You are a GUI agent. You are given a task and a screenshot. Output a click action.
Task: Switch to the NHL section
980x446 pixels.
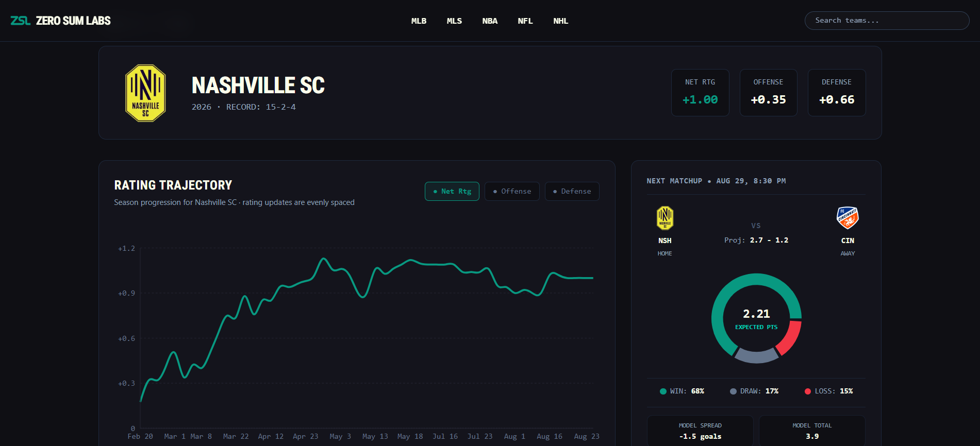(561, 21)
